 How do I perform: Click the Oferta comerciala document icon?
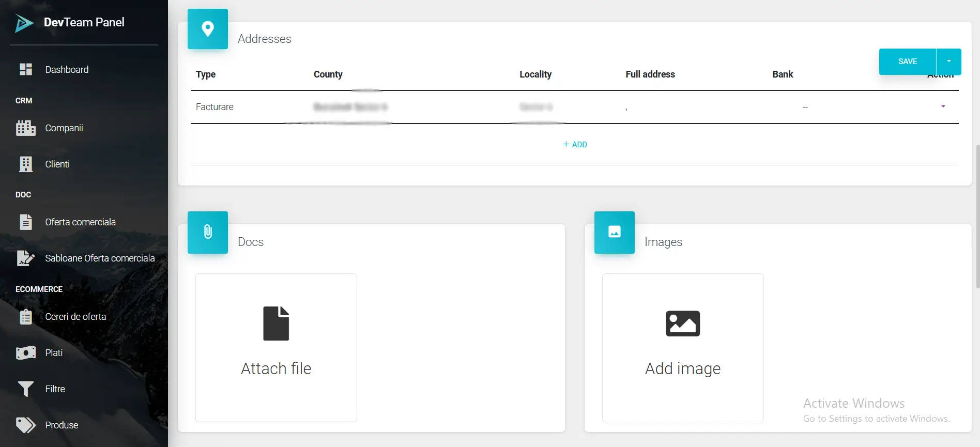[25, 222]
